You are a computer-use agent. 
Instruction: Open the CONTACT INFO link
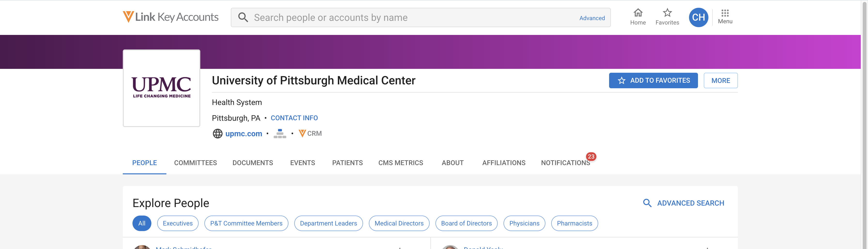pyautogui.click(x=294, y=118)
